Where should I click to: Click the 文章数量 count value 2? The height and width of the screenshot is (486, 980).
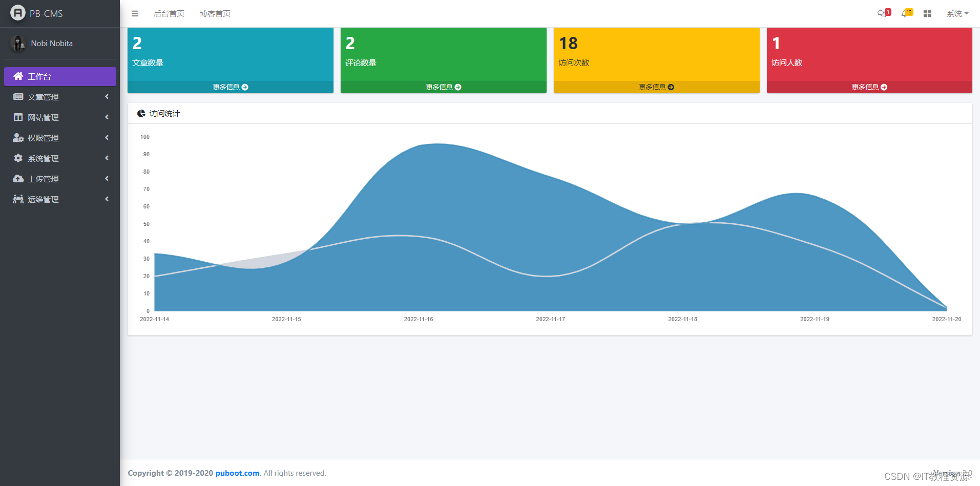[x=137, y=44]
